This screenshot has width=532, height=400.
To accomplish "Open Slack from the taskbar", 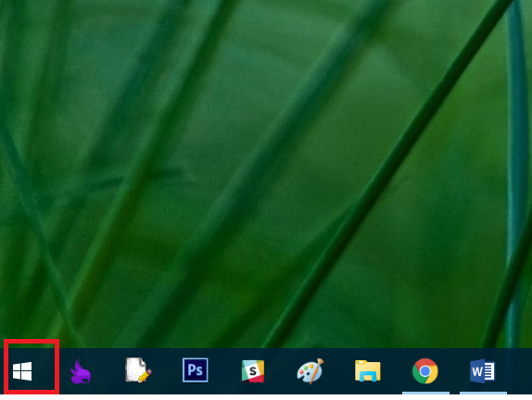I will [253, 371].
